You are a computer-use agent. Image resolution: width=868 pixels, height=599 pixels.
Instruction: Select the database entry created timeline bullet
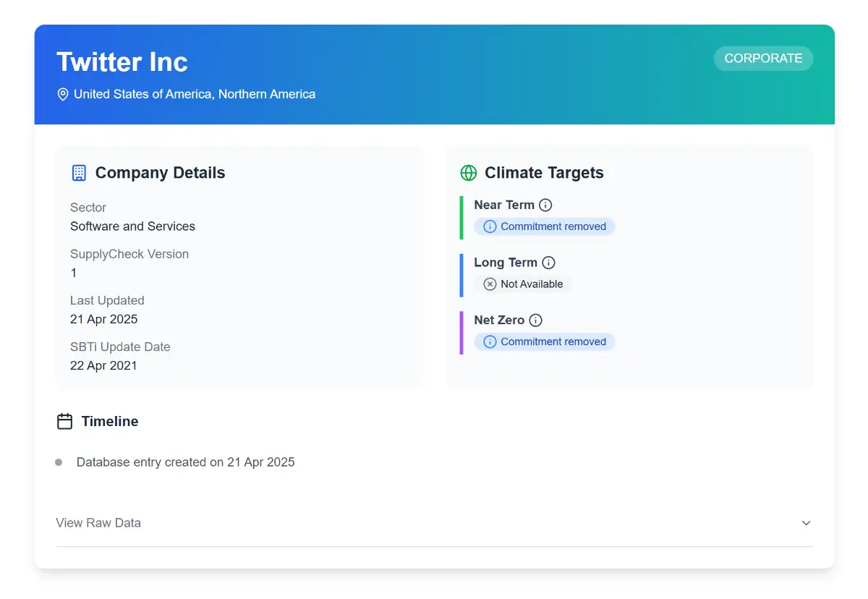click(59, 462)
